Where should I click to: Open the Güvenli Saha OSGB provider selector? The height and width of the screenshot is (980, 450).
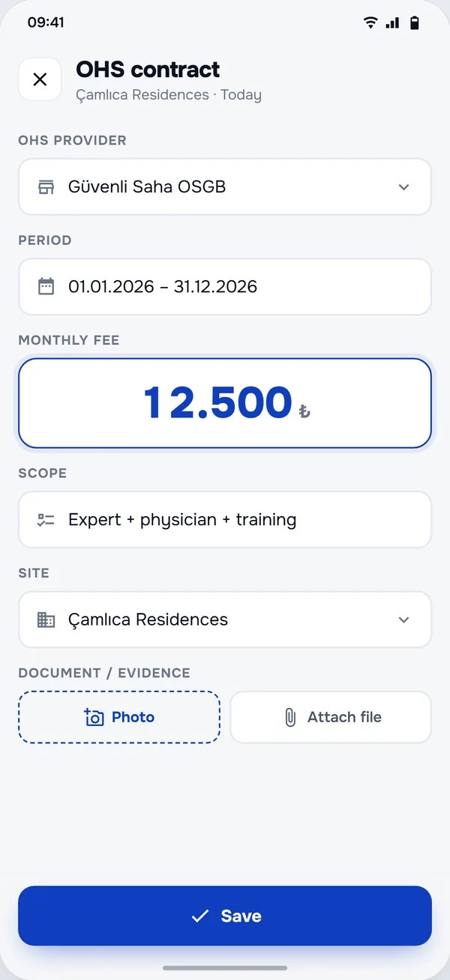(x=225, y=187)
